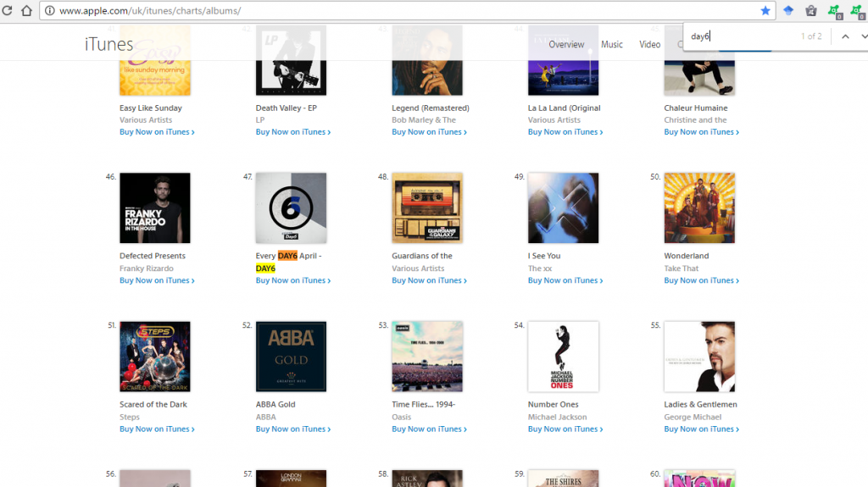Buy Guardians of the Galaxy on iTunes
Viewport: 868px width, 487px height.
coord(430,280)
